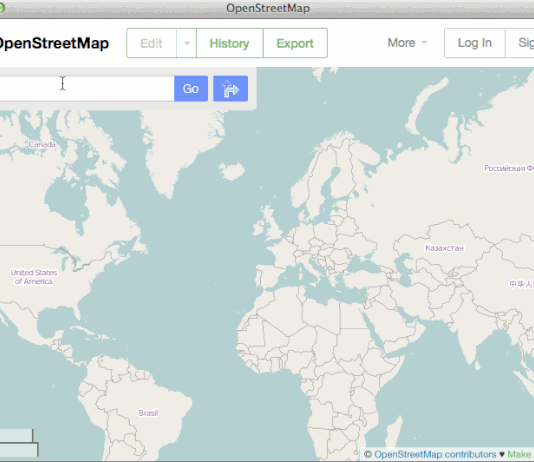Image resolution: width=534 pixels, height=462 pixels.
Task: Select the Brasil map label
Action: tap(148, 413)
